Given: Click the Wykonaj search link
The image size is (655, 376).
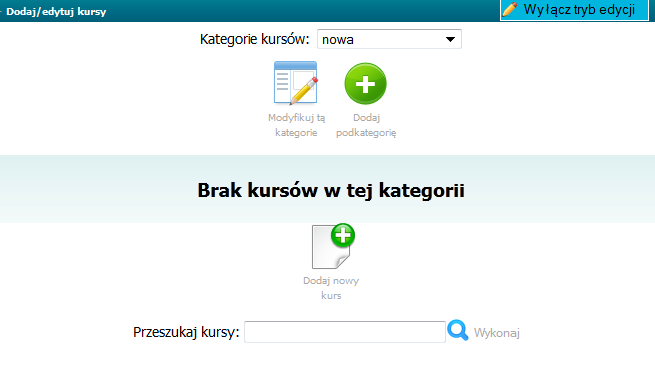Looking at the screenshot, I should point(497,333).
